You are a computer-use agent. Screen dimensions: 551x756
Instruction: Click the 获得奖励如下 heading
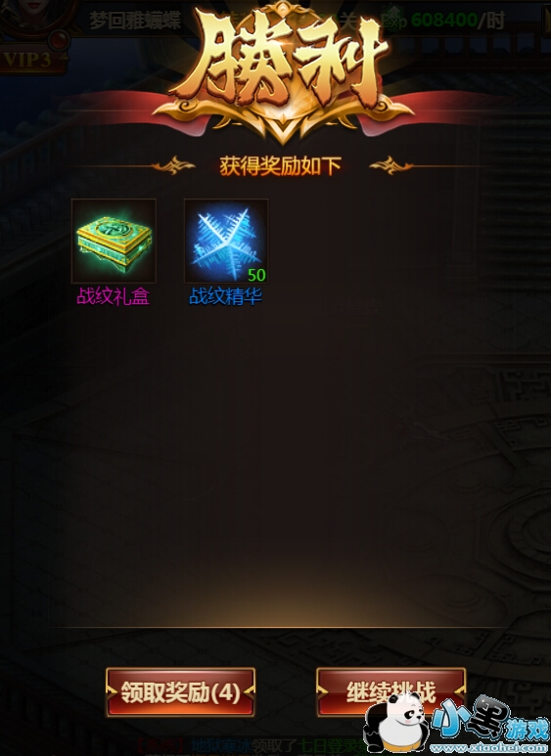280,166
